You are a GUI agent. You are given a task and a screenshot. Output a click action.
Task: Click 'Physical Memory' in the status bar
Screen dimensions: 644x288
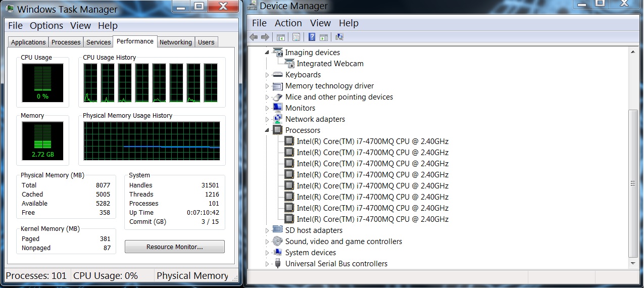pos(192,276)
